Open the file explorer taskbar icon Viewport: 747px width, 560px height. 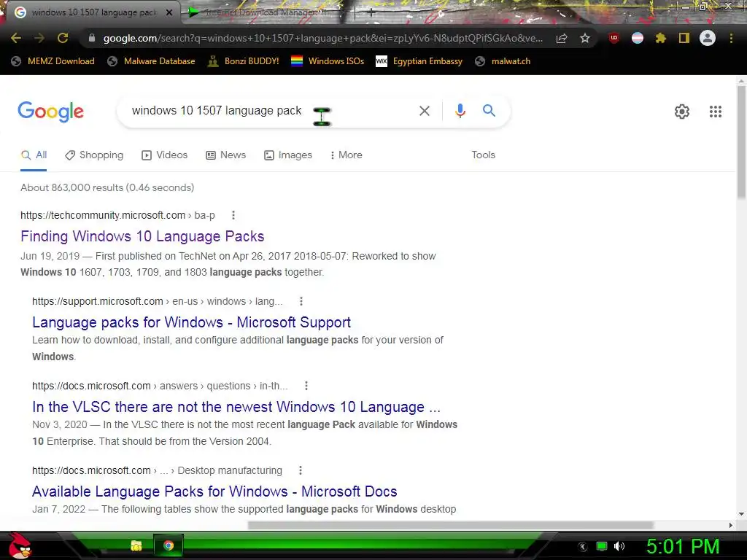[x=136, y=545]
